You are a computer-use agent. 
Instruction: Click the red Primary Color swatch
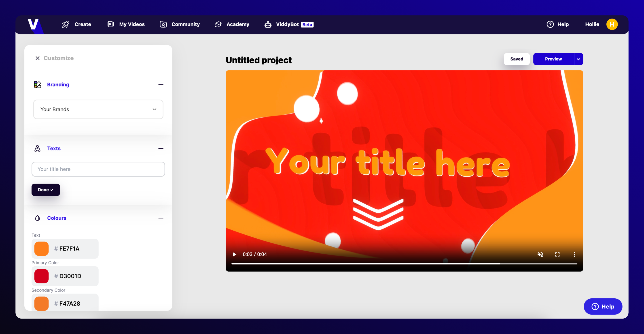pyautogui.click(x=42, y=276)
